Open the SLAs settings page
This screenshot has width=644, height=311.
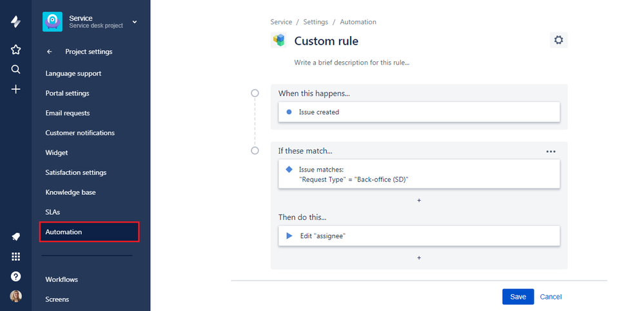pos(53,212)
